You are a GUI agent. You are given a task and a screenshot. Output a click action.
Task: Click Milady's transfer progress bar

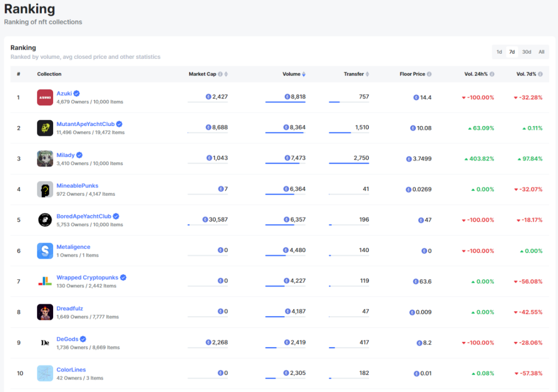point(349,164)
